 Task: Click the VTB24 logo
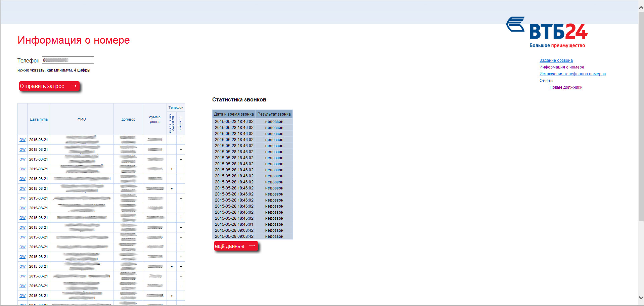(x=547, y=32)
